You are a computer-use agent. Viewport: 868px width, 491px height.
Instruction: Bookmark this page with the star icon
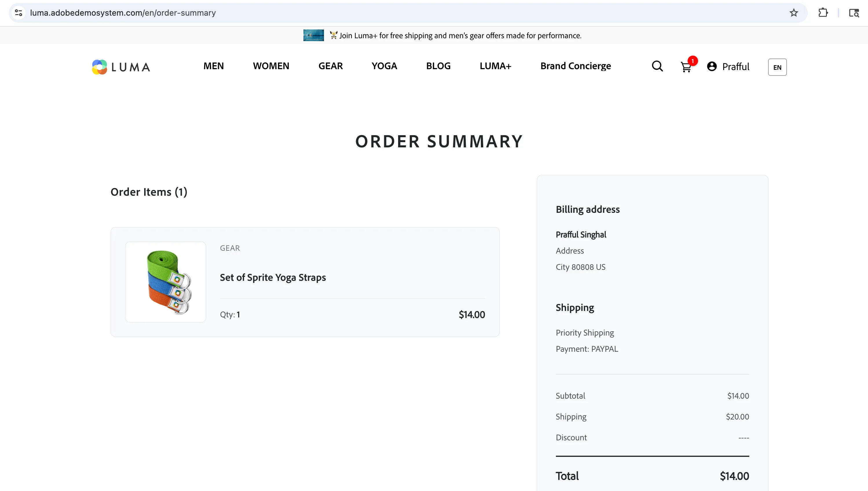tap(794, 13)
